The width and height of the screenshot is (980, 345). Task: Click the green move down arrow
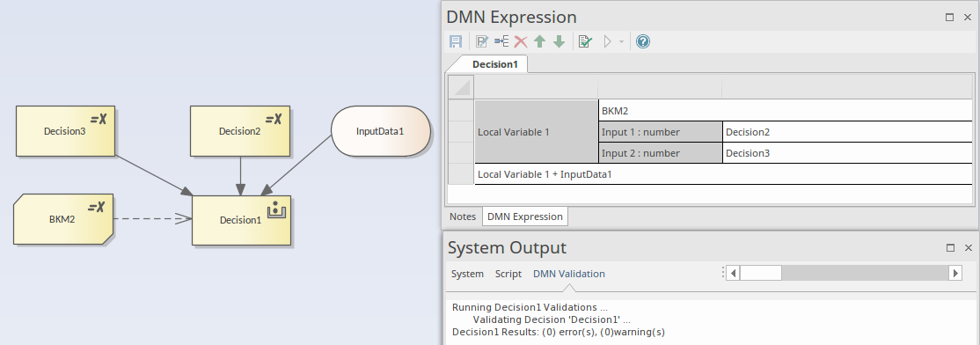[559, 42]
